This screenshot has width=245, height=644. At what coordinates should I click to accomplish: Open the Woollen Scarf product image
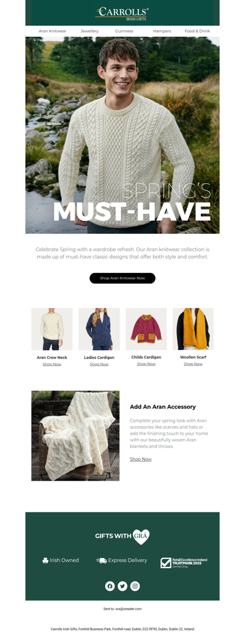tap(193, 329)
